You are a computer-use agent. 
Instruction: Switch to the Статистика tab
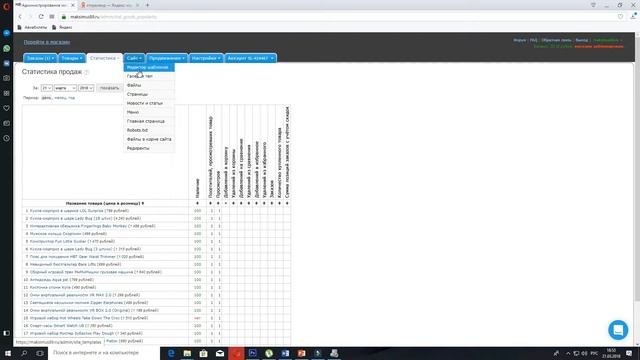[104, 58]
